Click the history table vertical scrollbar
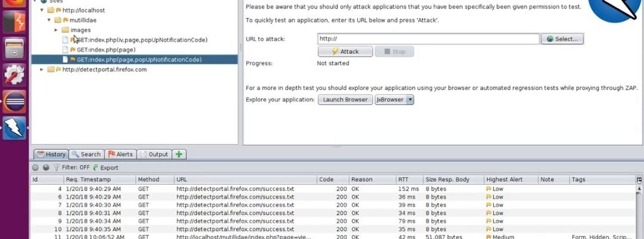644x239 pixels. tap(640, 212)
